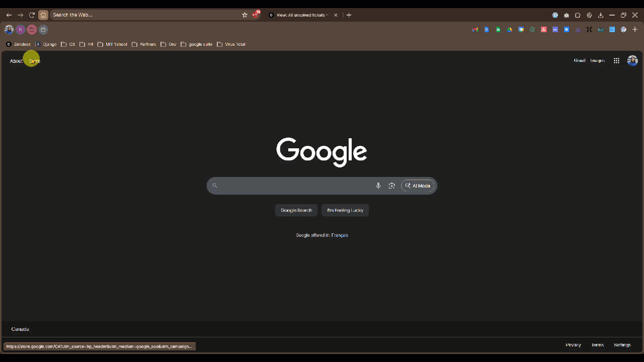Screen dimensions: 644x362
Task: Open the Images link
Action: click(597, 60)
